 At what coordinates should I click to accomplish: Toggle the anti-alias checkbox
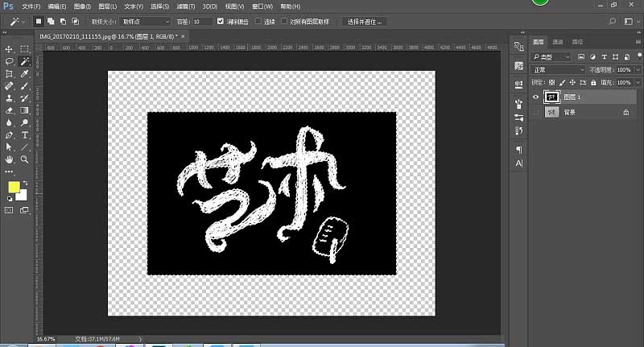221,22
